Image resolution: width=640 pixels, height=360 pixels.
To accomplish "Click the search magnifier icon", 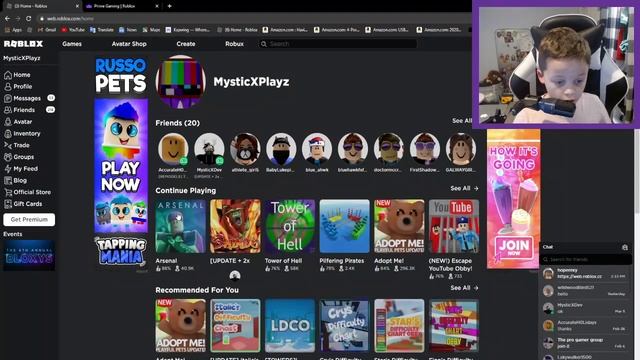I will (x=264, y=44).
